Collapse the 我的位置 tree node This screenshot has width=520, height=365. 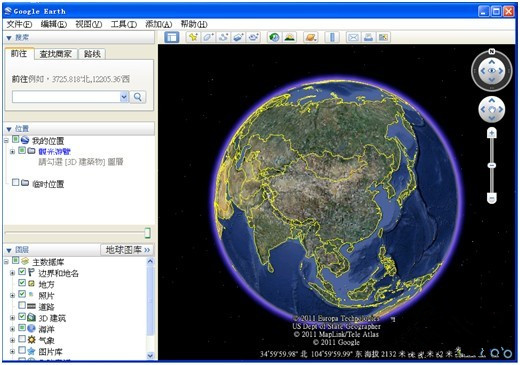(x=6, y=141)
